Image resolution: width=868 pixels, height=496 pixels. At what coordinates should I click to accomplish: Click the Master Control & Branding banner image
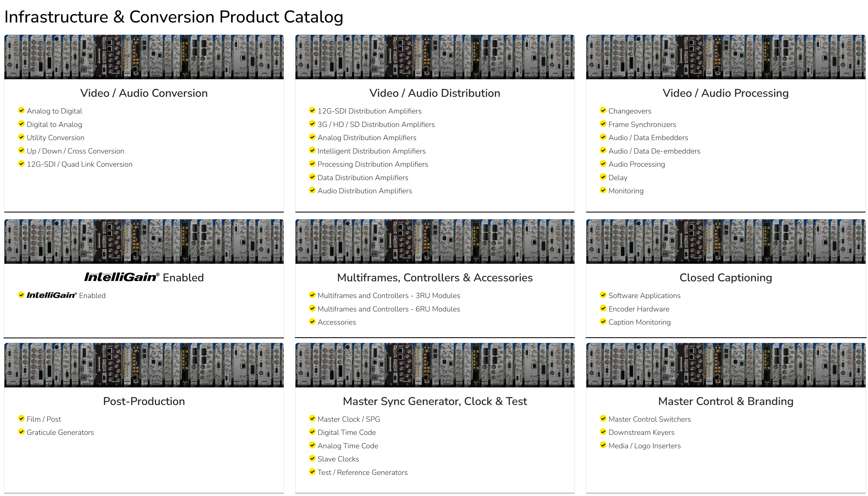(x=726, y=365)
